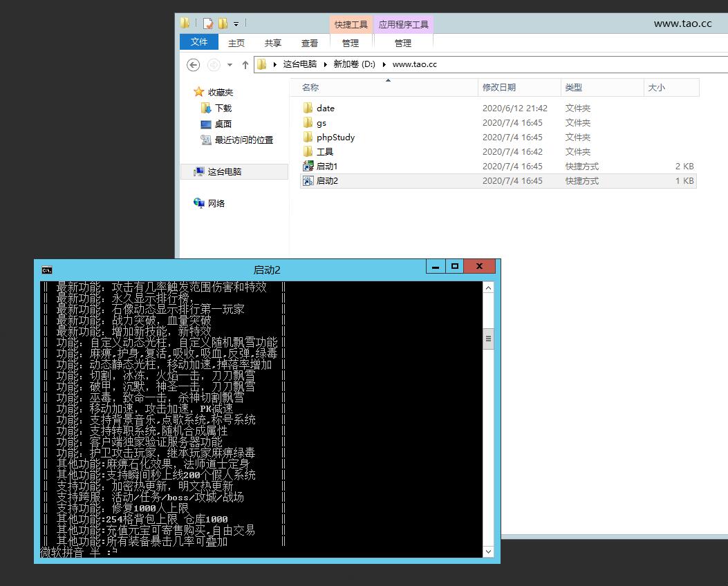Open Customize Quick Access Toolbar dropdown
The width and height of the screenshot is (728, 586).
(x=236, y=24)
